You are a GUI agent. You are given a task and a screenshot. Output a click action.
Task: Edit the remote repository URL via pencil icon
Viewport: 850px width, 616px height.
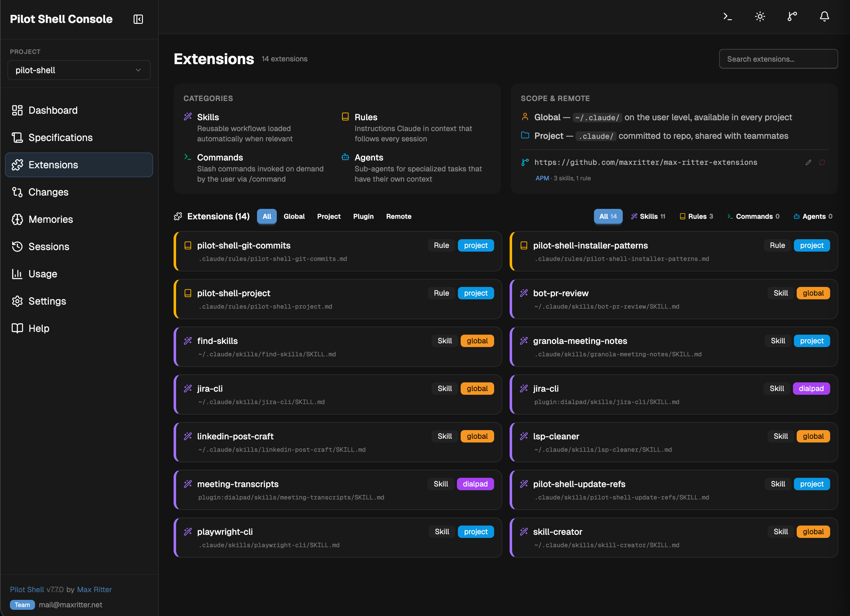(x=808, y=162)
